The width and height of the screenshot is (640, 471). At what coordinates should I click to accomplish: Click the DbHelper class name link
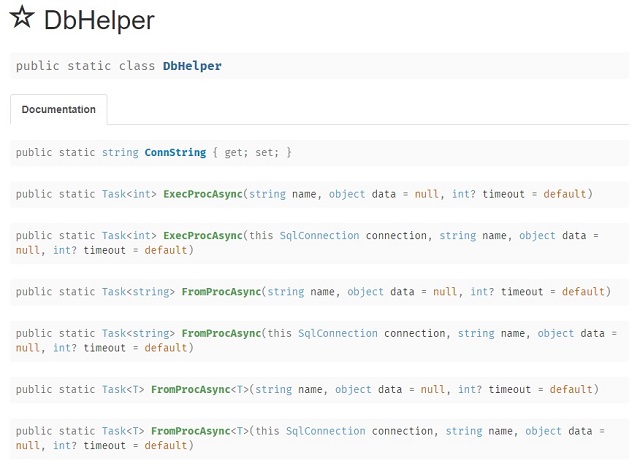(x=192, y=66)
